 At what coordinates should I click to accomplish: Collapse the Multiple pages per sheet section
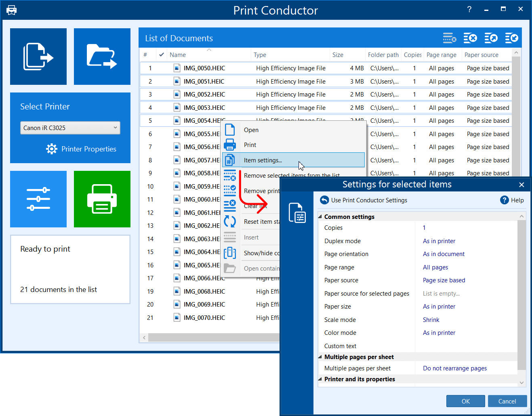(320, 357)
